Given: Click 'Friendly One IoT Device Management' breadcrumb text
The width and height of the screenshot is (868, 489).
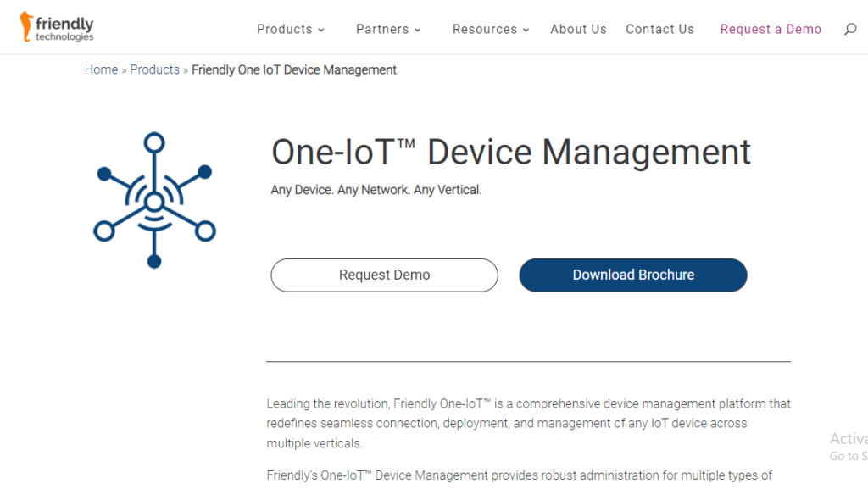Looking at the screenshot, I should 294,69.
